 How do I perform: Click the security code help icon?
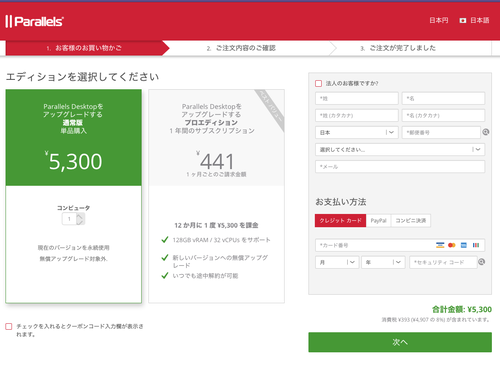[481, 262]
